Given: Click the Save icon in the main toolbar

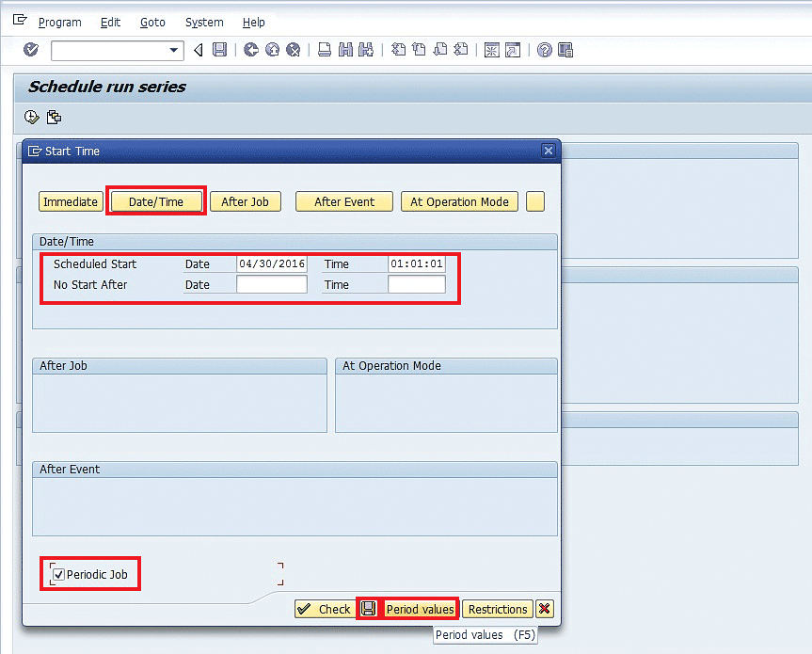Looking at the screenshot, I should click(x=219, y=50).
